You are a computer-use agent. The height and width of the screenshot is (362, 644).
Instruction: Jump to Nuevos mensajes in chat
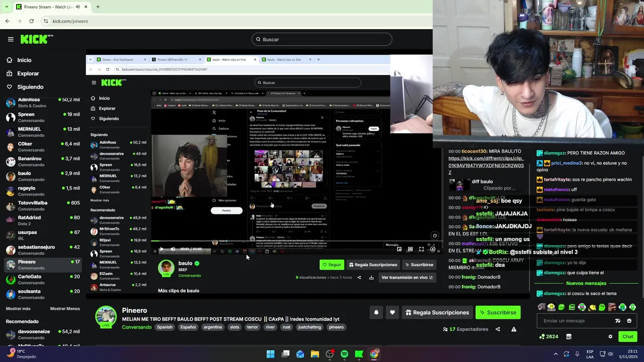pyautogui.click(x=586, y=284)
